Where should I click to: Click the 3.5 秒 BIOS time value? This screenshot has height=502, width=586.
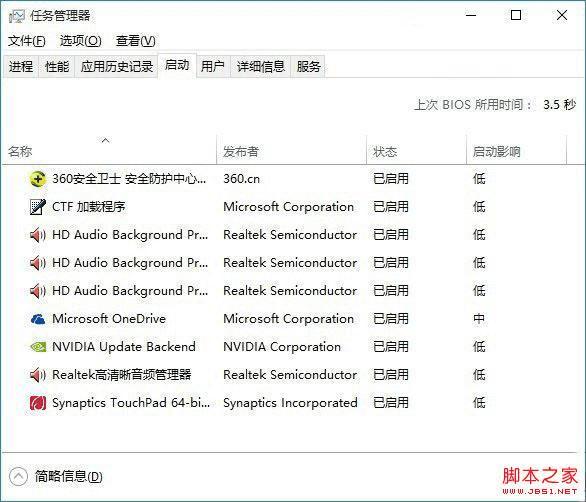pos(559,105)
